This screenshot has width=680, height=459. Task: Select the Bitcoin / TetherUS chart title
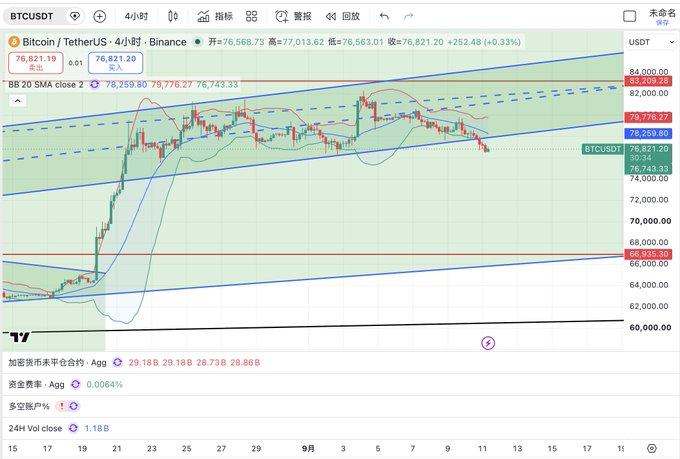click(x=105, y=42)
